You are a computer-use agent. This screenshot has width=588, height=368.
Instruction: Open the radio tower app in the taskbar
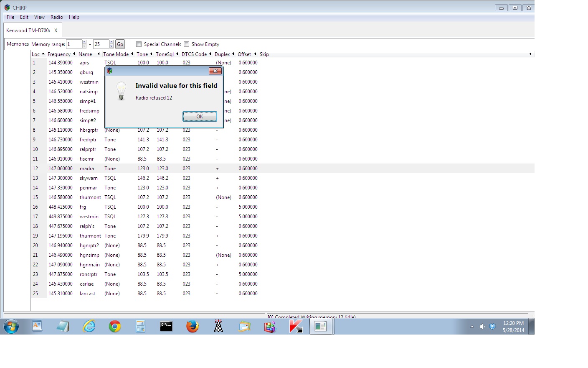(x=218, y=326)
